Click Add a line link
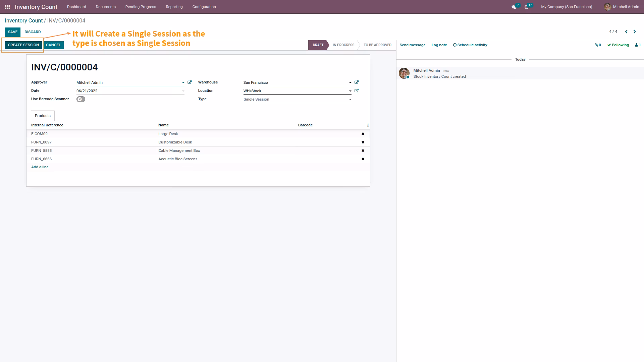644x362 pixels. click(x=40, y=167)
